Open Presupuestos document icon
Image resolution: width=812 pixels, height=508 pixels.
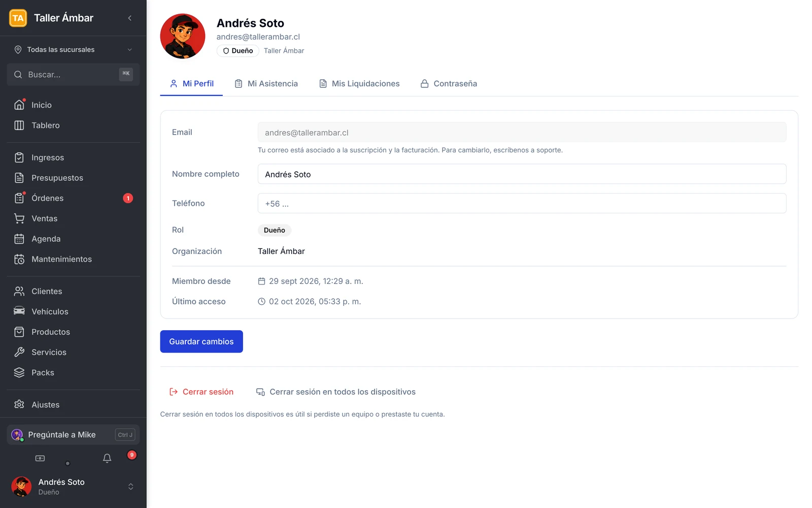pos(19,178)
